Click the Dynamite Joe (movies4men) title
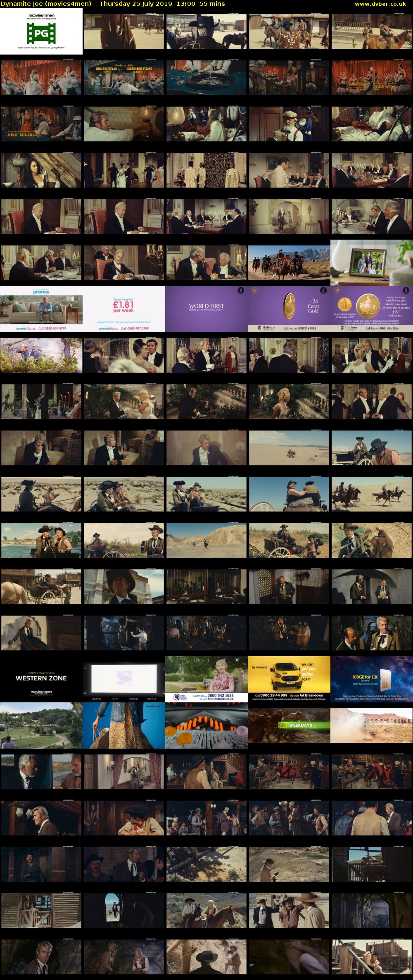 click(46, 4)
